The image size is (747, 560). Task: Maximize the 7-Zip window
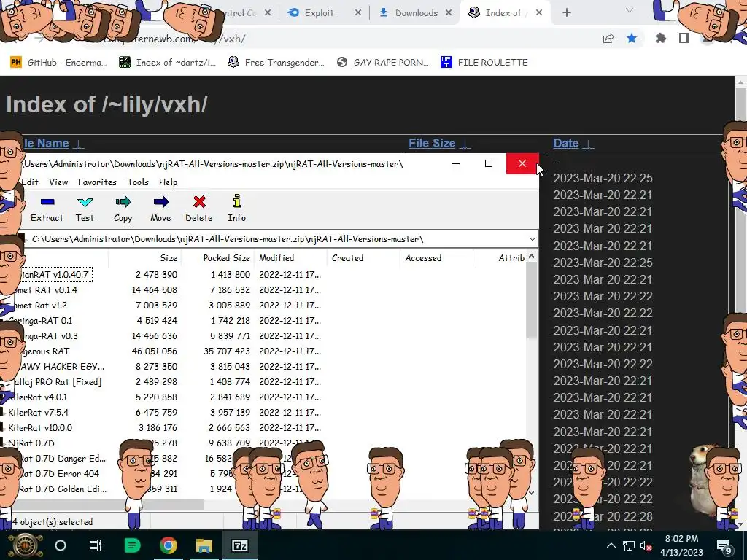tap(488, 163)
